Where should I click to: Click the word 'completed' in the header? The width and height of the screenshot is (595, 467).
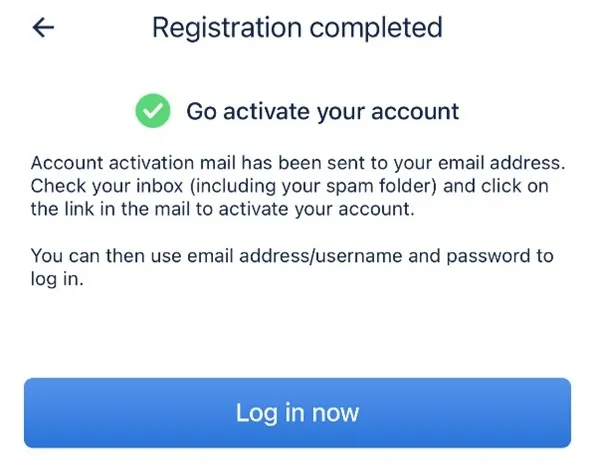(376, 28)
